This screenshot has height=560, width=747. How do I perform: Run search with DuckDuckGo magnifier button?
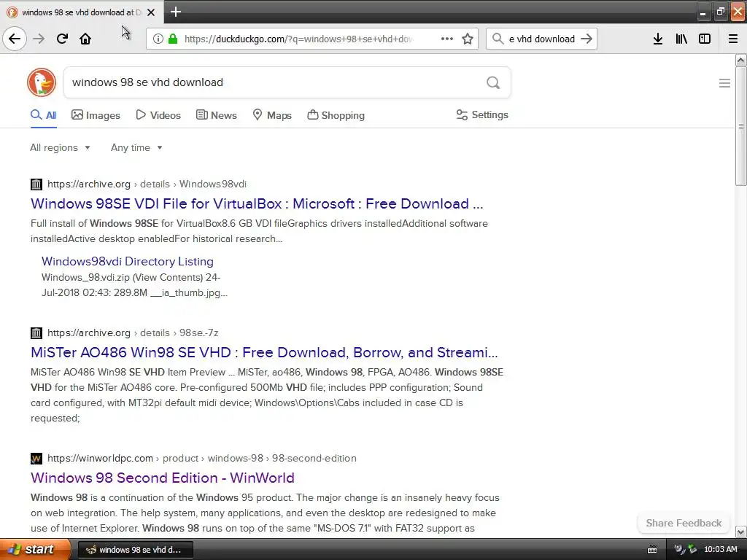(x=493, y=83)
